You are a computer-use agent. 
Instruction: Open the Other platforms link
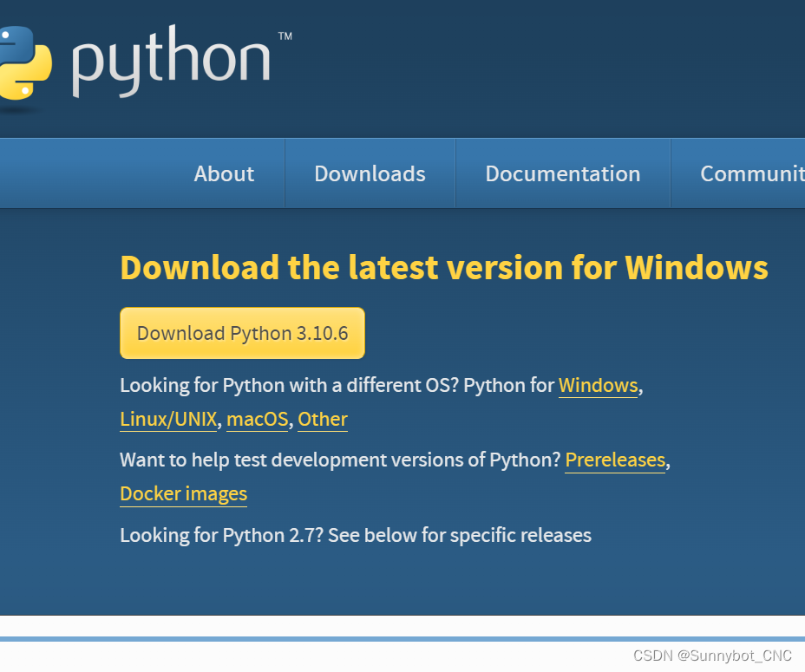(322, 419)
